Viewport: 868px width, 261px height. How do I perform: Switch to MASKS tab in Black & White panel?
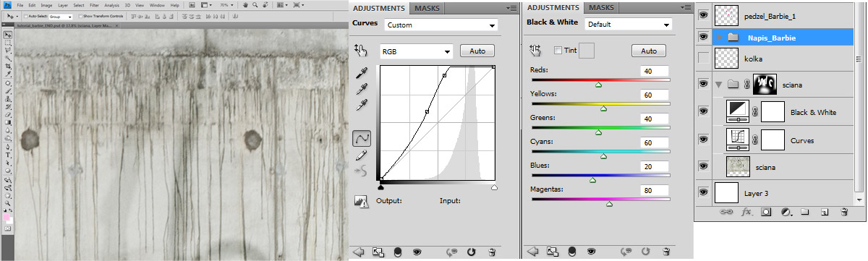tap(600, 7)
